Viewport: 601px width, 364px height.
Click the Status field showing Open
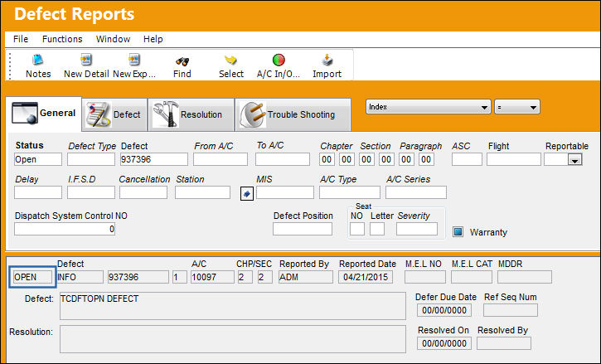click(38, 159)
